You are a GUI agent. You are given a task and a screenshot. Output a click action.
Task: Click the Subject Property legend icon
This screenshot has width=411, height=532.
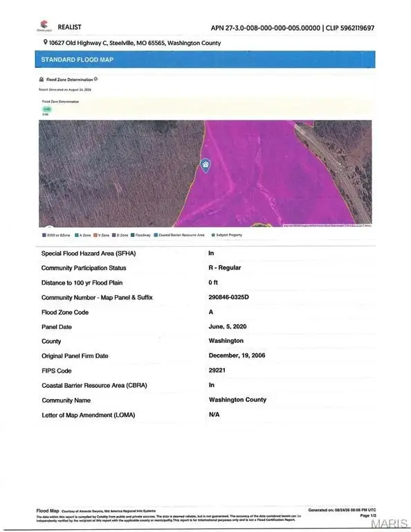[x=213, y=235]
